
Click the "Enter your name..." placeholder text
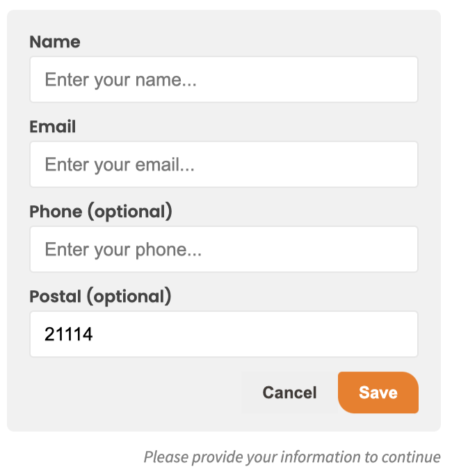click(x=120, y=80)
